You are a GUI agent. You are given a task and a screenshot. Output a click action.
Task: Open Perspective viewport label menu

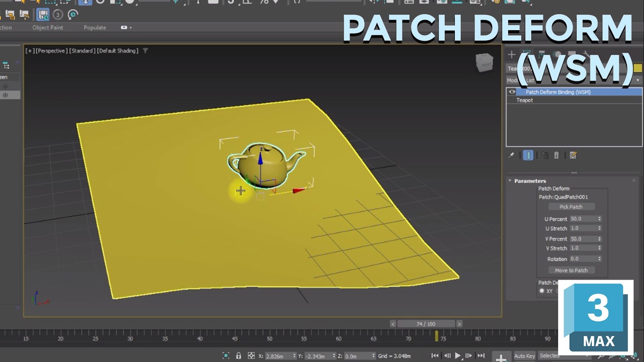click(51, 51)
